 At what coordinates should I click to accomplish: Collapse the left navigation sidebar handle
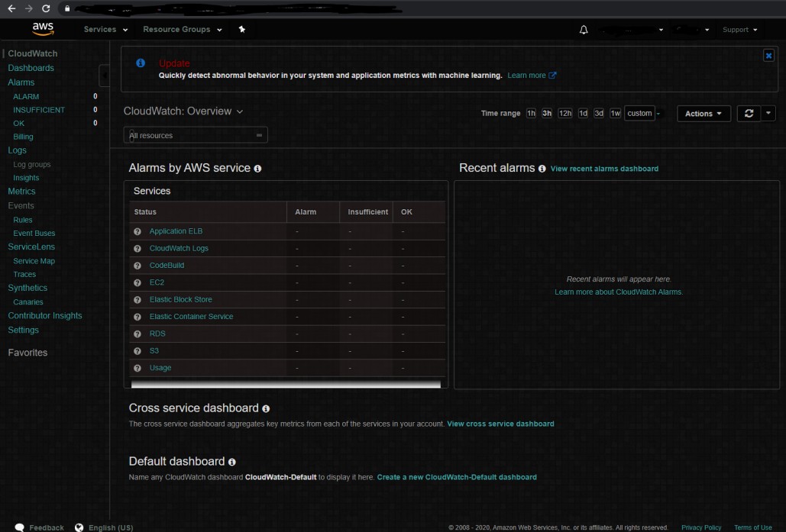(x=104, y=76)
